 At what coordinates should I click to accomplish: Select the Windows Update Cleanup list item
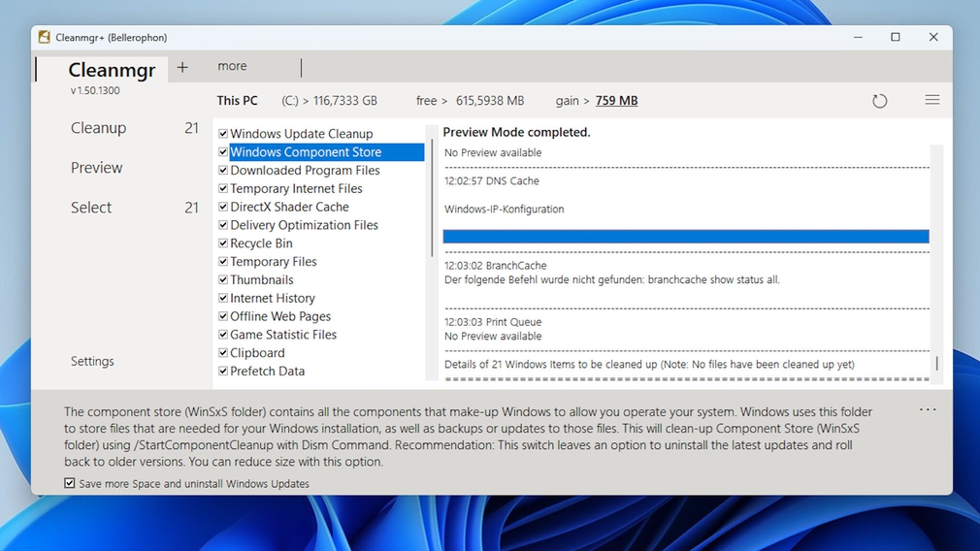coord(301,134)
